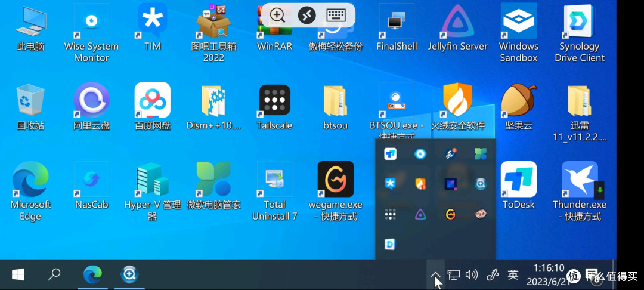Open 此电脑 desktop icon

point(30,28)
